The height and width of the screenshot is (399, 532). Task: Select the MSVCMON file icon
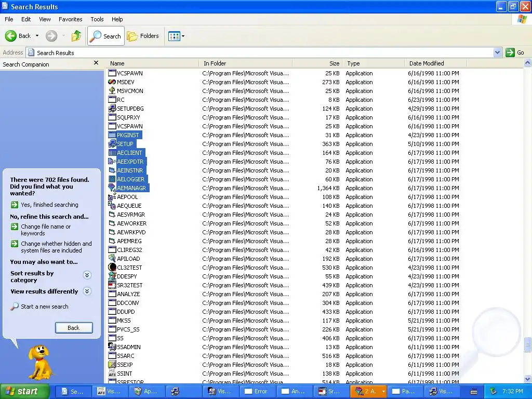tap(112, 90)
